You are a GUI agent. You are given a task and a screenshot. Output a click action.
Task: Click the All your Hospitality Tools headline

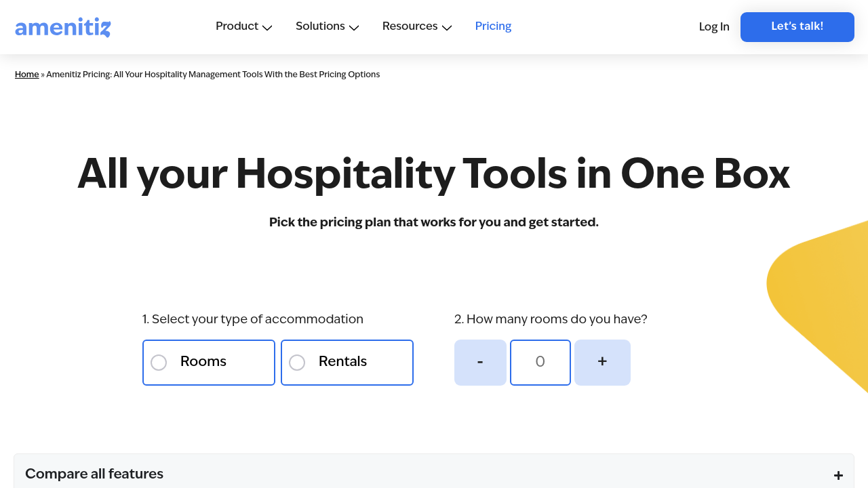434,174
